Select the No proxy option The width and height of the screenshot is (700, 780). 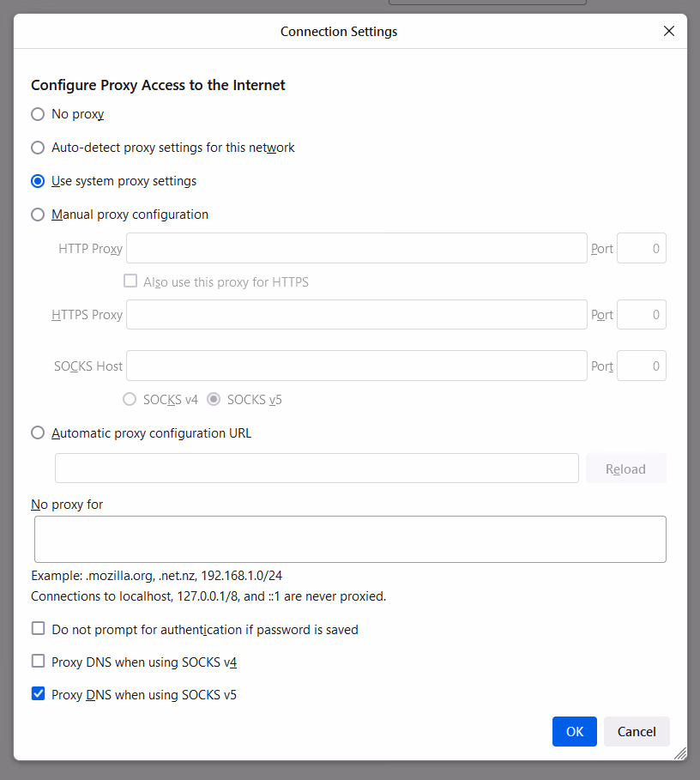click(x=38, y=113)
